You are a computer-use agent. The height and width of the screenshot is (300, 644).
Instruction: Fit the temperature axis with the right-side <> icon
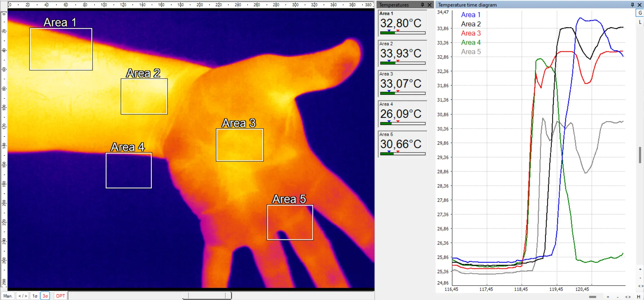tap(640, 286)
